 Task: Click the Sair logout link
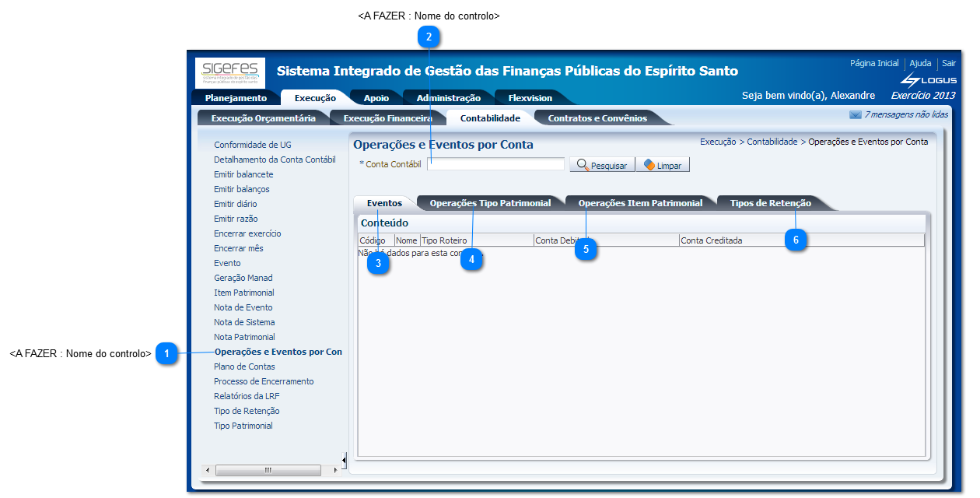click(948, 63)
